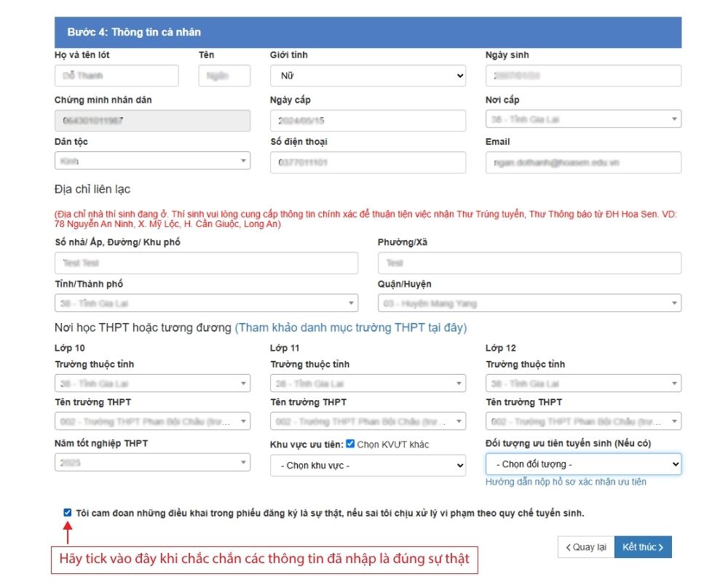728x582 pixels.
Task: Open the 'Chọn khu vực' priority area dropdown
Action: pos(368,465)
